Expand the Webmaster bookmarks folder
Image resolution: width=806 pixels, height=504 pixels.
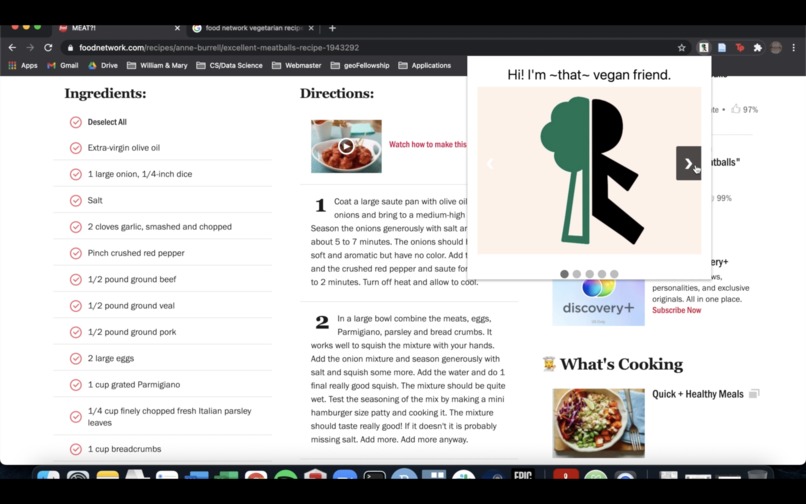pos(296,65)
